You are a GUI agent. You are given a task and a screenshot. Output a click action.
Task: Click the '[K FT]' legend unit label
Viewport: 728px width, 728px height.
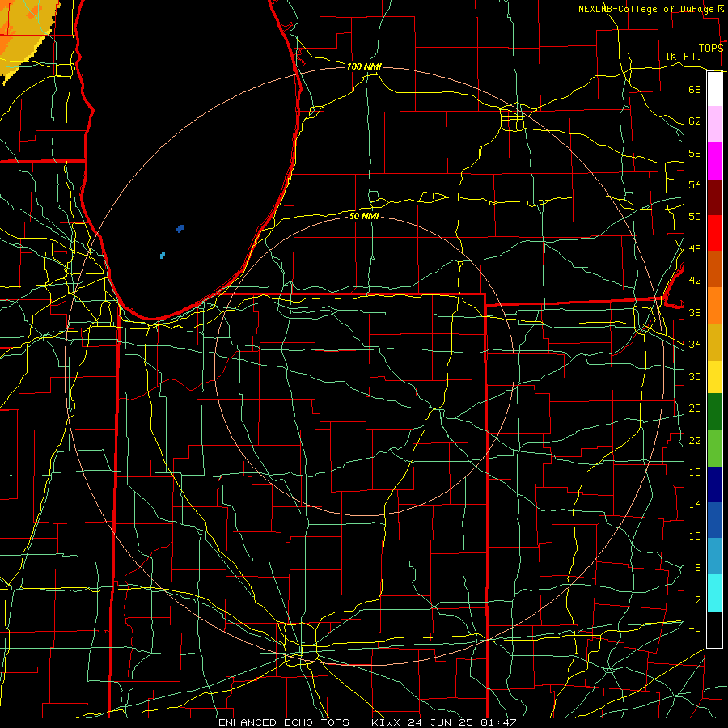coord(684,57)
